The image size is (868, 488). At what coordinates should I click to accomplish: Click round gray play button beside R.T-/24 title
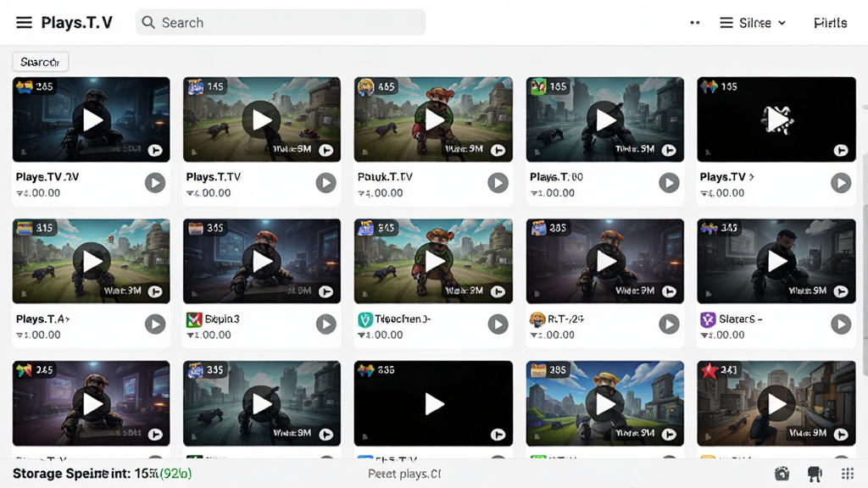[669, 324]
